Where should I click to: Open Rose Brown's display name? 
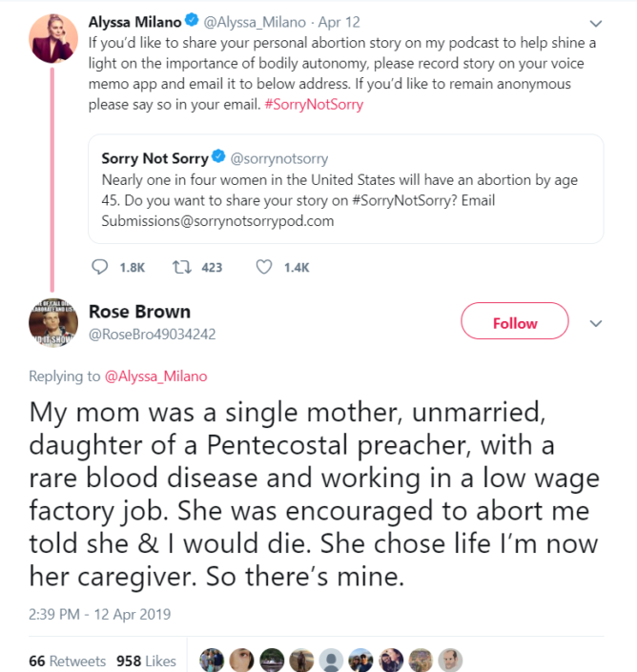click(x=139, y=312)
